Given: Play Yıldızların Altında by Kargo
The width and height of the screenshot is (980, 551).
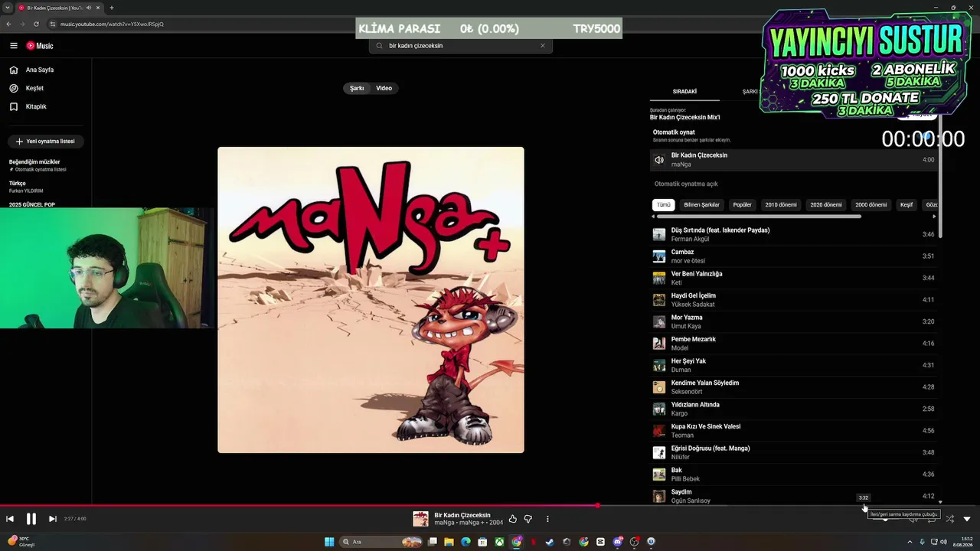Looking at the screenshot, I should pyautogui.click(x=793, y=409).
